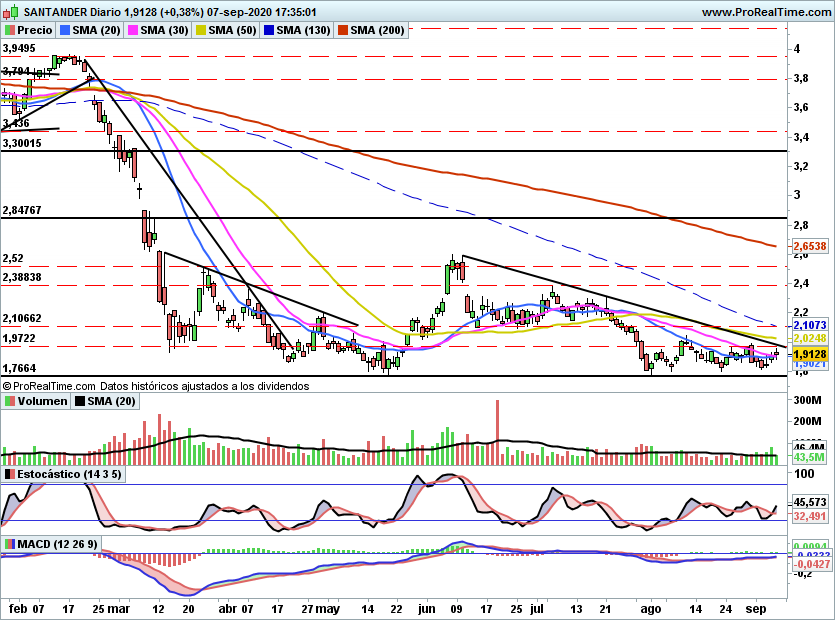The width and height of the screenshot is (835, 620).
Task: Click the MACD (12 26 9) label
Action: click(60, 544)
